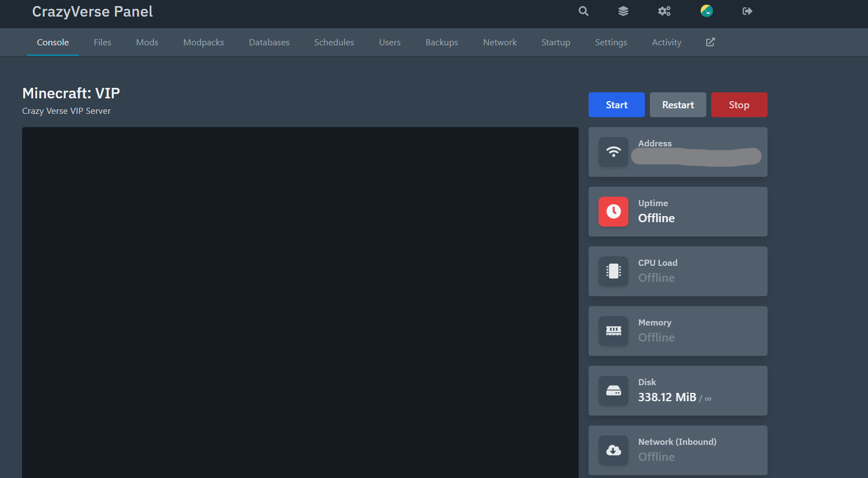The width and height of the screenshot is (868, 478).
Task: Go to the Backups tab
Action: click(442, 43)
